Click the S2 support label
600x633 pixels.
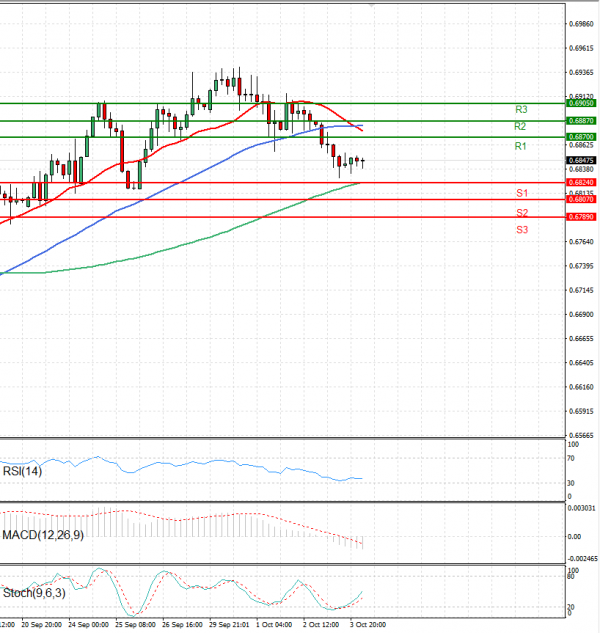click(522, 213)
